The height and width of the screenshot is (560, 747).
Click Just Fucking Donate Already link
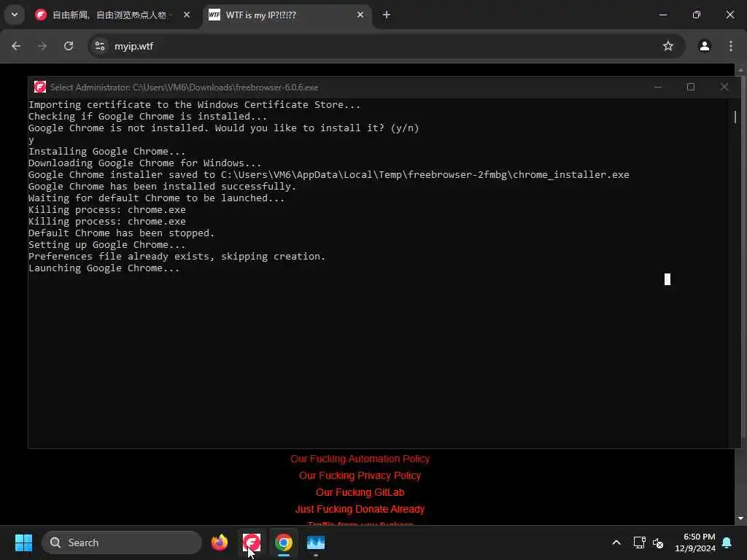click(360, 509)
